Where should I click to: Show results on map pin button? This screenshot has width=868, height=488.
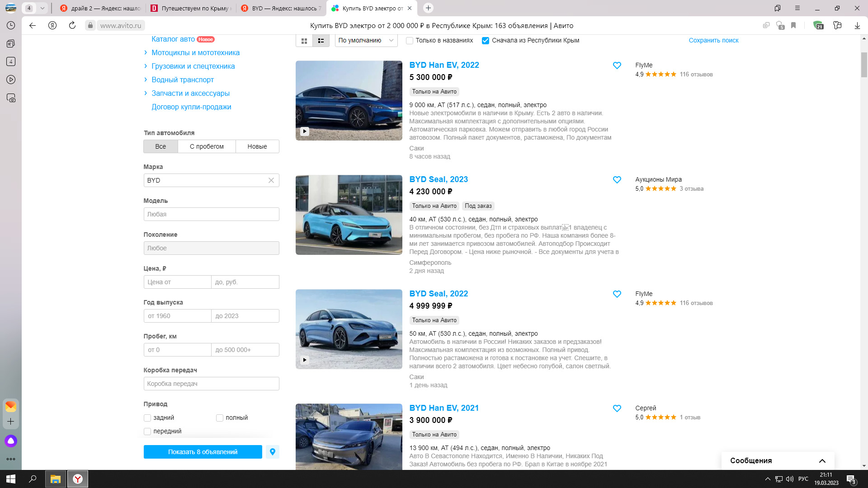(x=273, y=452)
